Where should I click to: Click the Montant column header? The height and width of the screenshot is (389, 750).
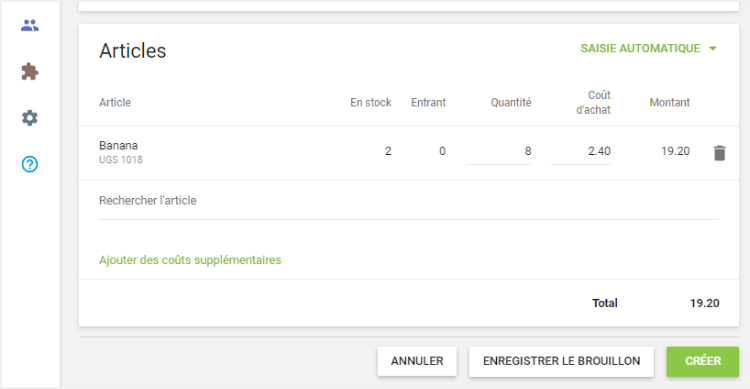click(670, 102)
